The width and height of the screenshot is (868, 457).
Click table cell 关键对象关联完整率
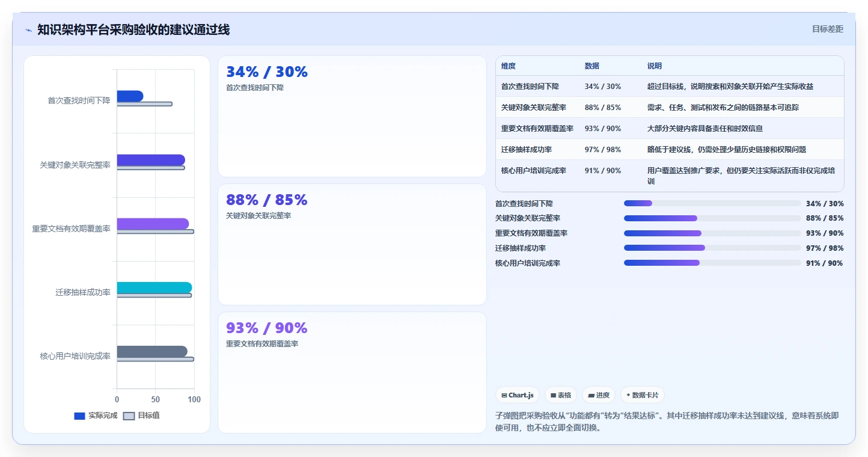click(x=534, y=108)
